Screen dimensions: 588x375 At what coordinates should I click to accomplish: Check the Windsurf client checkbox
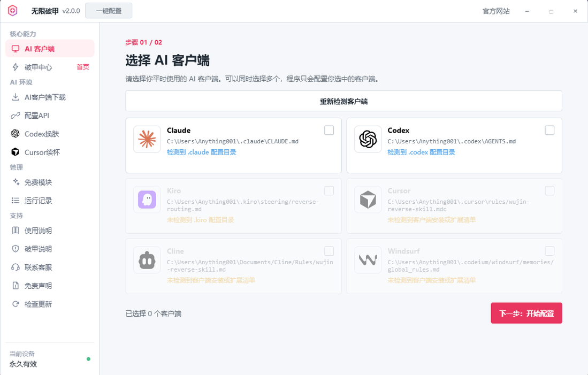point(549,251)
